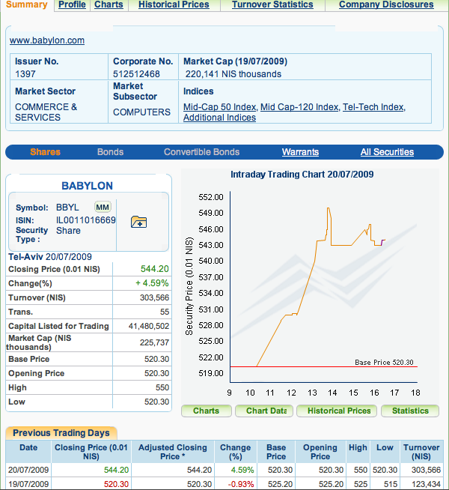
Task: Open Mid Cap-120 Index link
Action: point(299,107)
